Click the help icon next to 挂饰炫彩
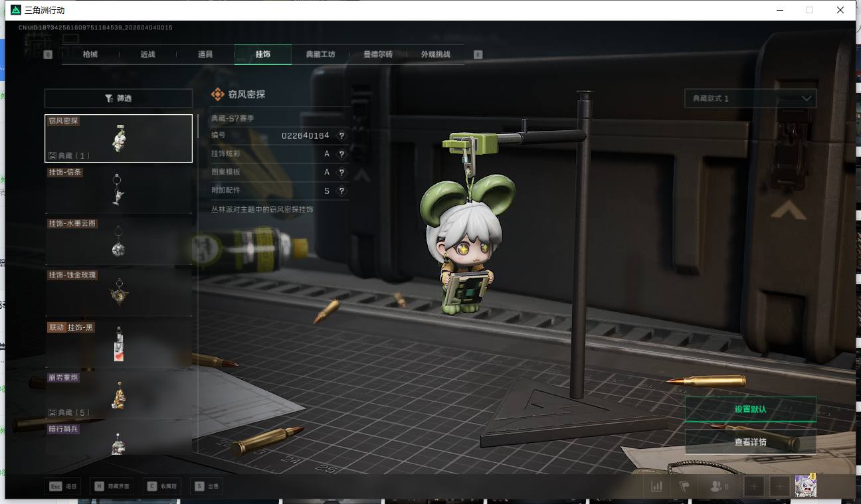 [x=341, y=154]
